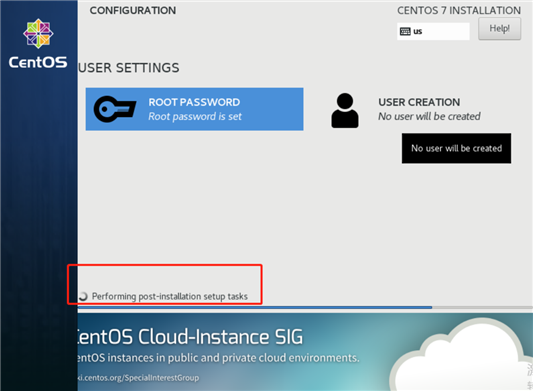Screen dimensions: 533x391
Task: Click the keyboard layout icon
Action: point(405,32)
